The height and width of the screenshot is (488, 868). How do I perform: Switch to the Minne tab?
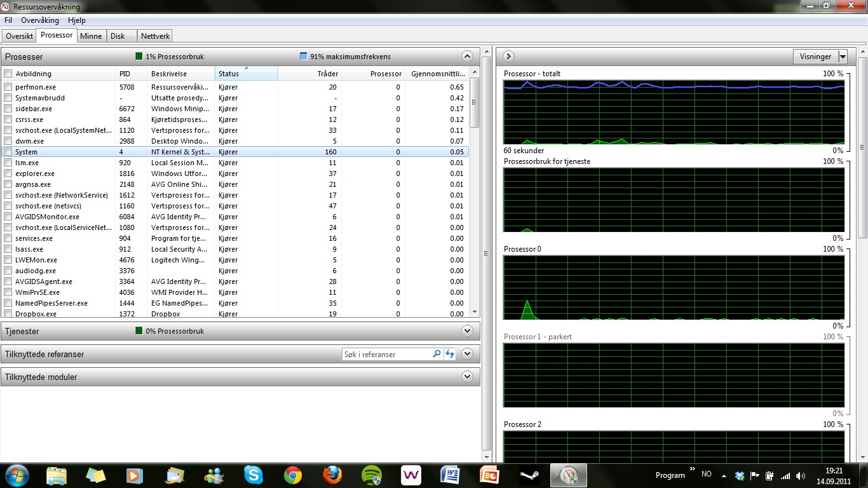pos(91,36)
